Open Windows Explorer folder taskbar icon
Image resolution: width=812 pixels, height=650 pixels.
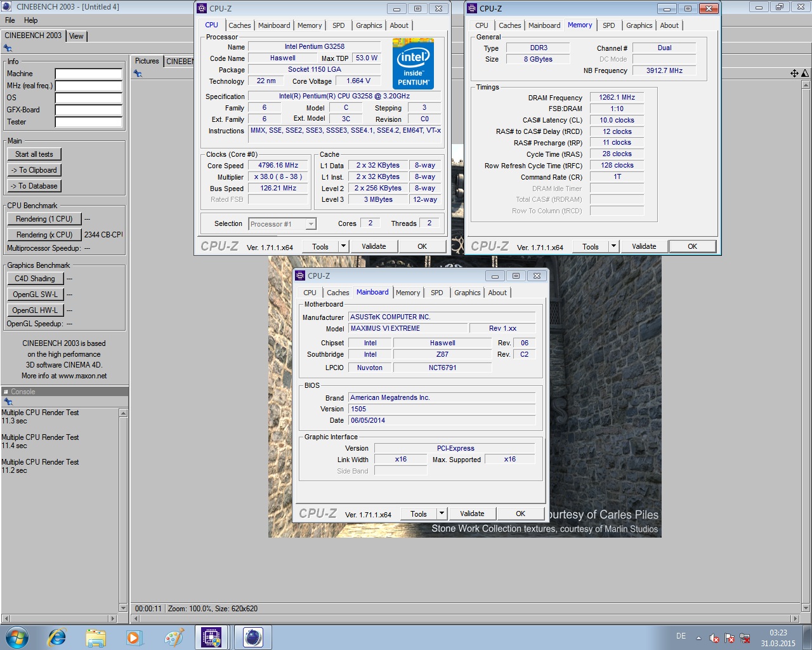point(96,637)
